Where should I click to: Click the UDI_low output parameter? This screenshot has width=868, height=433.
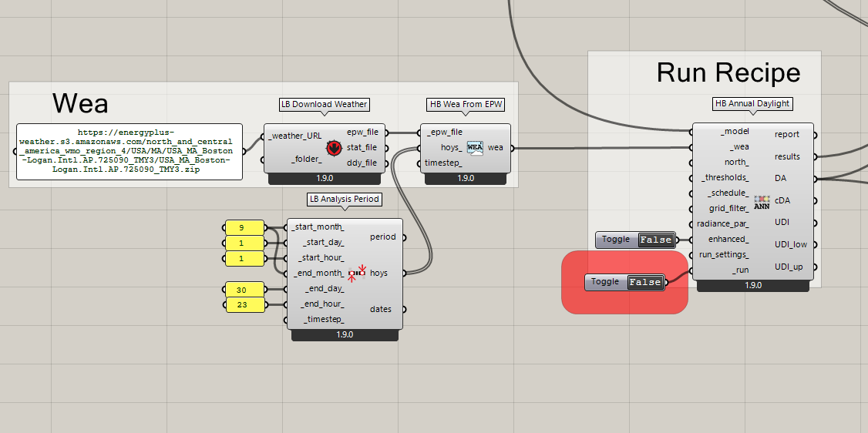point(790,245)
